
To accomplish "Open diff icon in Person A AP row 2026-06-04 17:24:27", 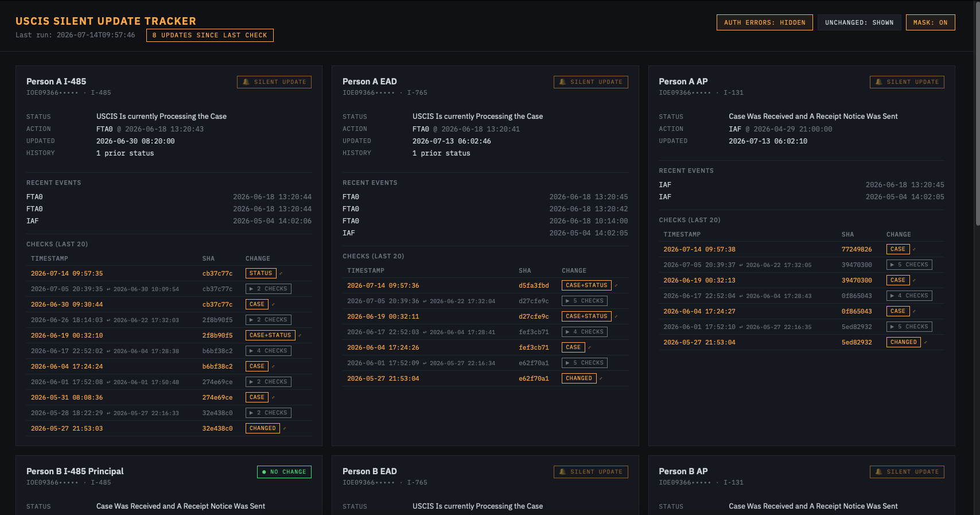I will pyautogui.click(x=914, y=311).
